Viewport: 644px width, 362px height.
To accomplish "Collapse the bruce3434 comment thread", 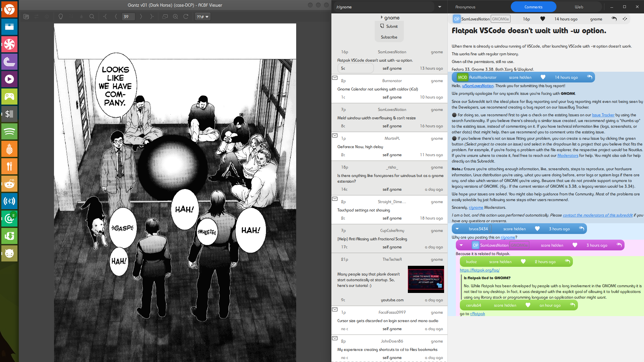I will (x=457, y=229).
